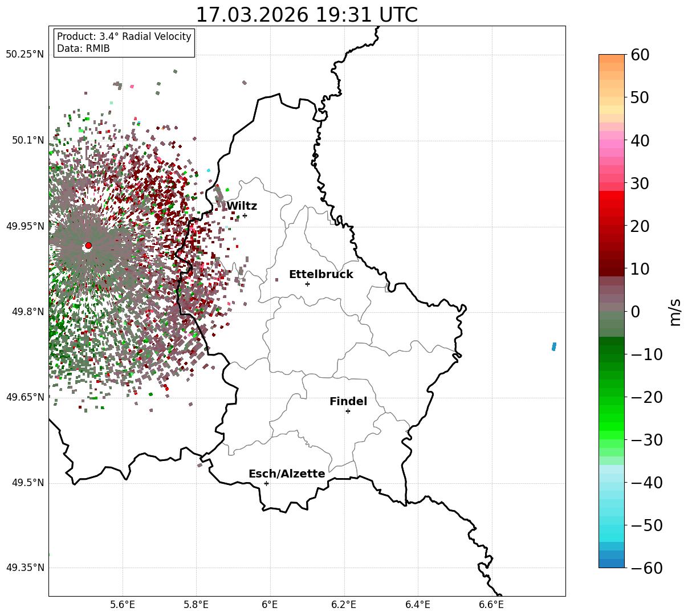
Task: Click the red radar site marker
Action: (x=88, y=246)
